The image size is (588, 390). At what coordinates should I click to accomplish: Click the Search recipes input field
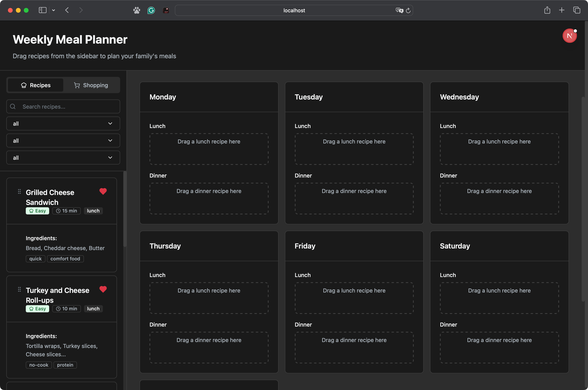point(63,106)
